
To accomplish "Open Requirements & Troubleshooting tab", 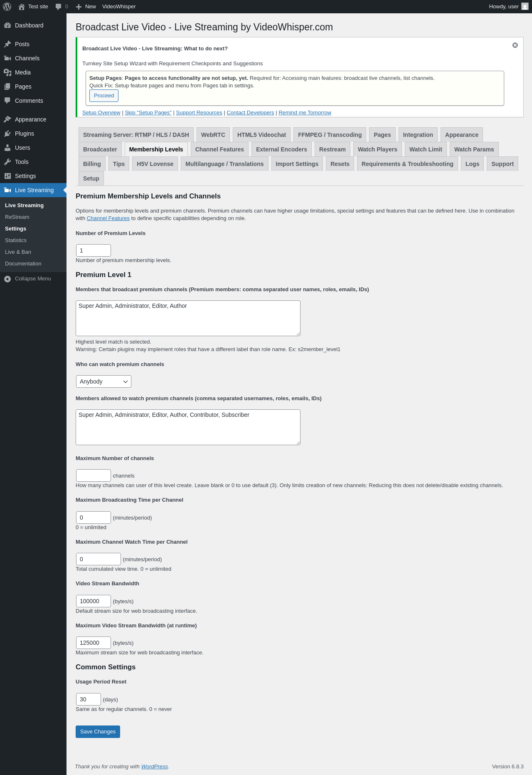I will 407,164.
